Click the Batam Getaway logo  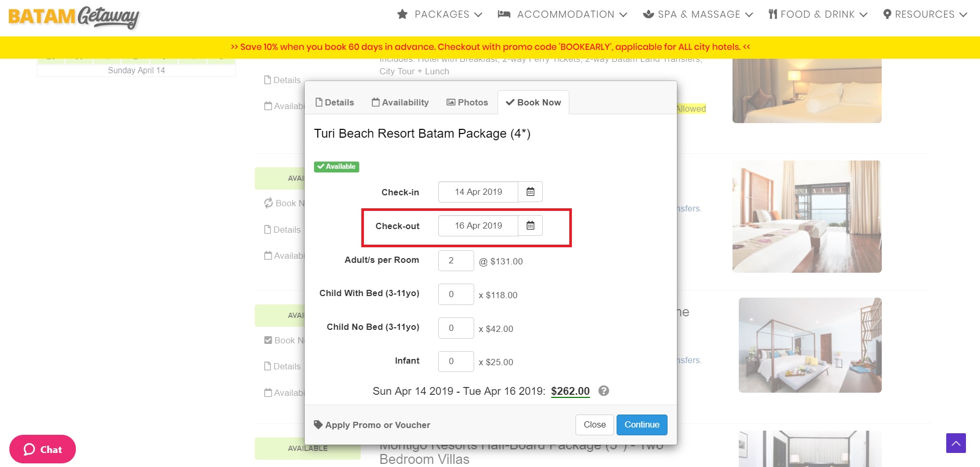coord(74,17)
